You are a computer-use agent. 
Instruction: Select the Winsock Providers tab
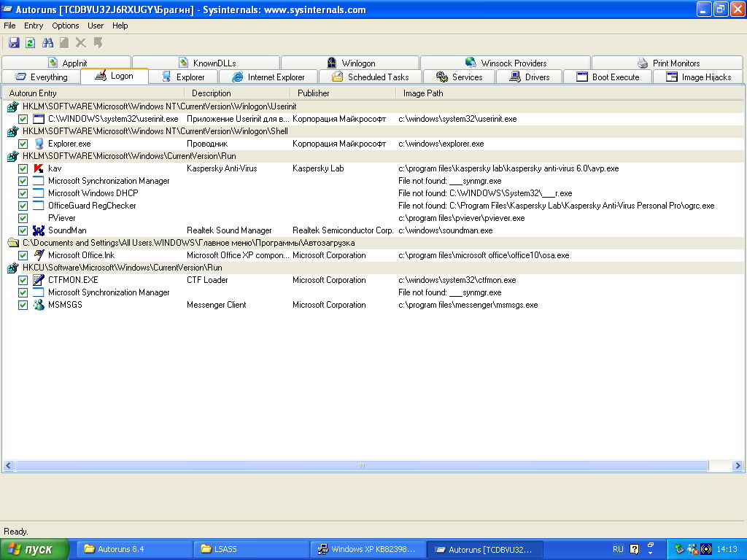(x=506, y=63)
